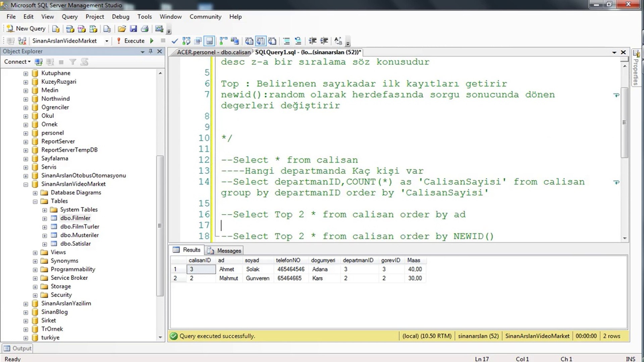Switch to Results to Text mode
The image size is (644, 362).
tap(249, 41)
